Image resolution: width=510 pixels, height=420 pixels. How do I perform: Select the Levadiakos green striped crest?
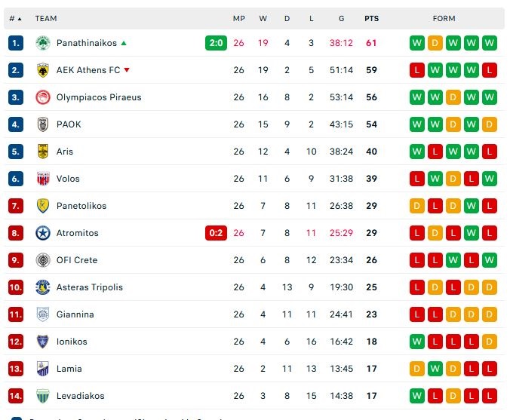click(x=42, y=396)
